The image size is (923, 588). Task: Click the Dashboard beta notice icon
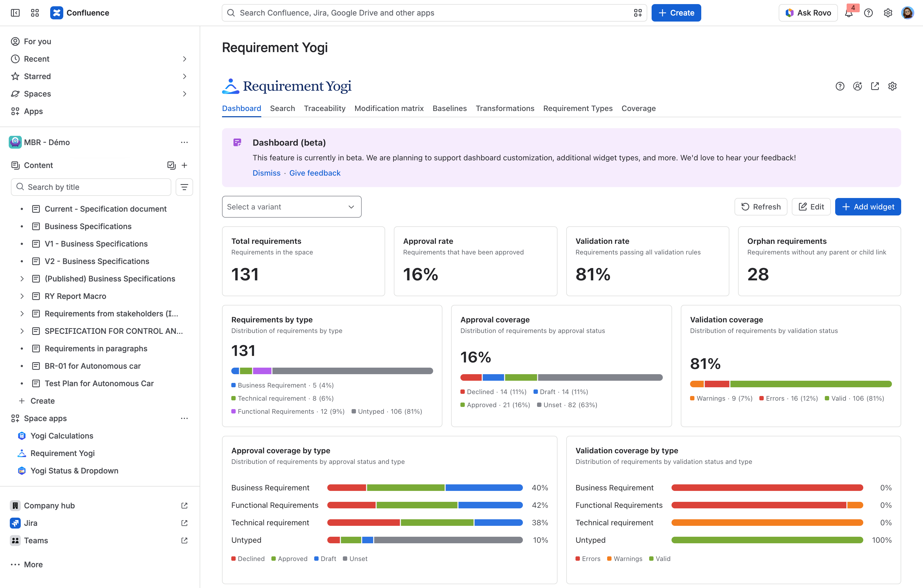pyautogui.click(x=237, y=143)
